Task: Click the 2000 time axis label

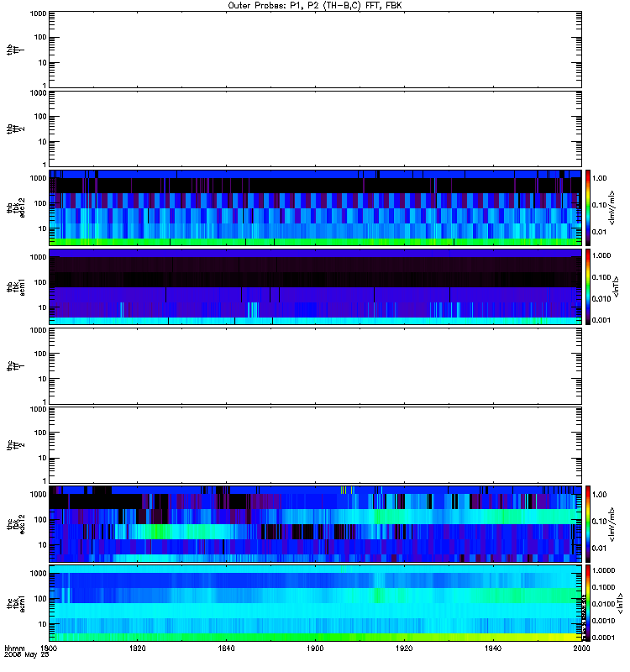Action: [581, 648]
